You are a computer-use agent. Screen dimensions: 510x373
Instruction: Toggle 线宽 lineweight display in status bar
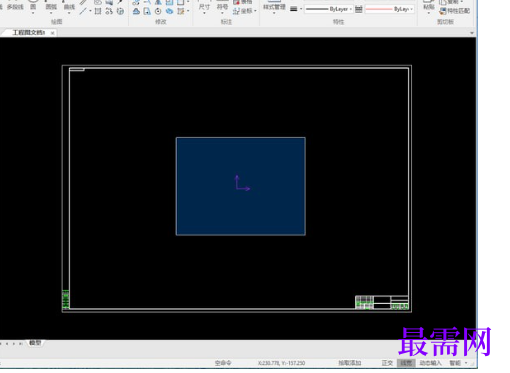(406, 363)
